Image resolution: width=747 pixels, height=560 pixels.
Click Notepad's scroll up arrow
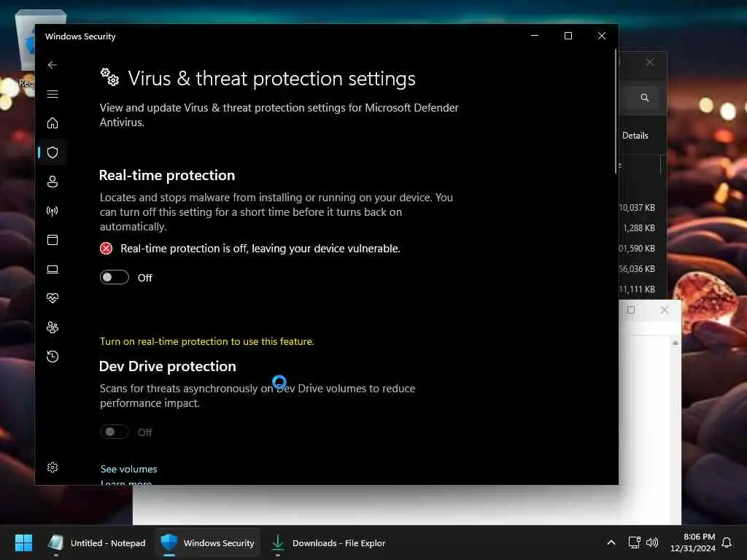coord(675,343)
